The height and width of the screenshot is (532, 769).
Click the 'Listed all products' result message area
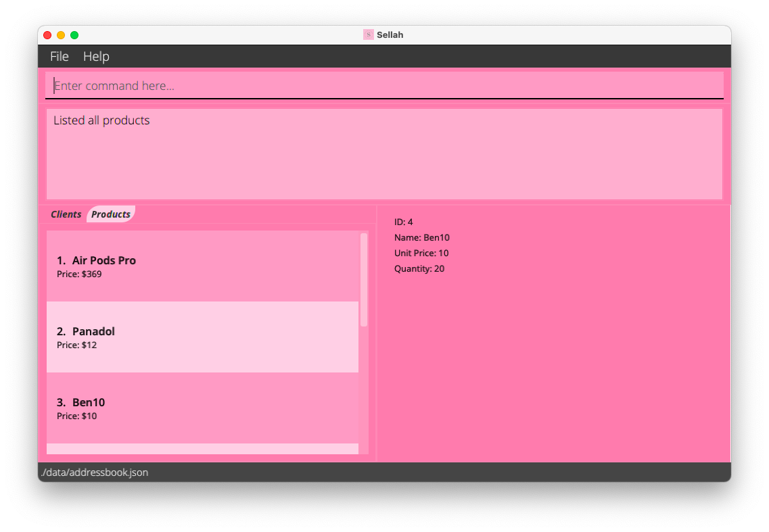pos(384,154)
